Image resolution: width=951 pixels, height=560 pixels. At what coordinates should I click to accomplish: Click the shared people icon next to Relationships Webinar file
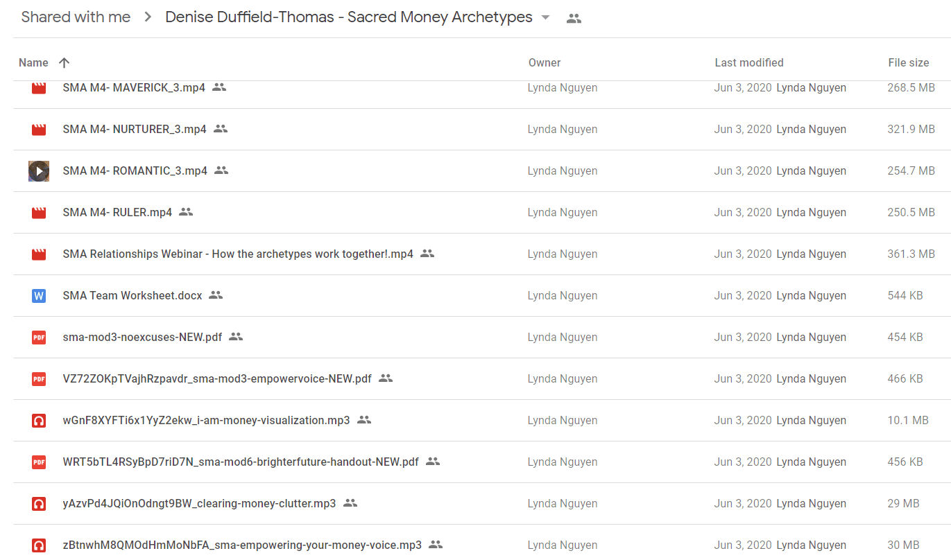(x=427, y=254)
